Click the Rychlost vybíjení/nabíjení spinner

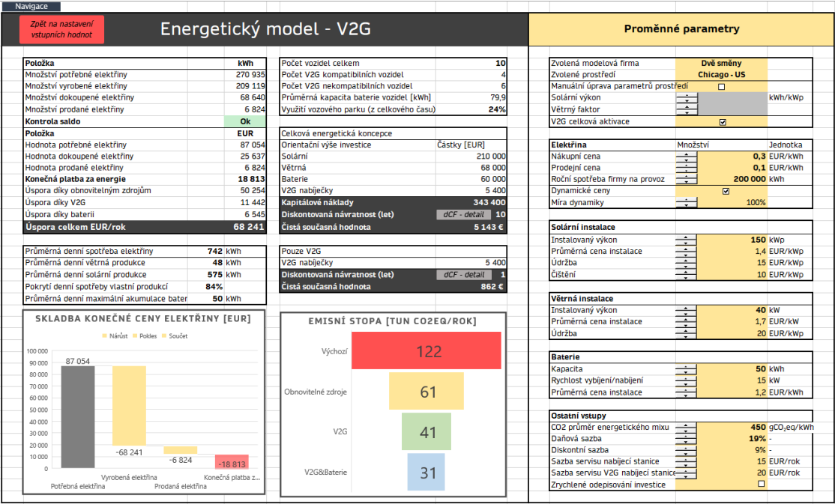click(x=687, y=380)
